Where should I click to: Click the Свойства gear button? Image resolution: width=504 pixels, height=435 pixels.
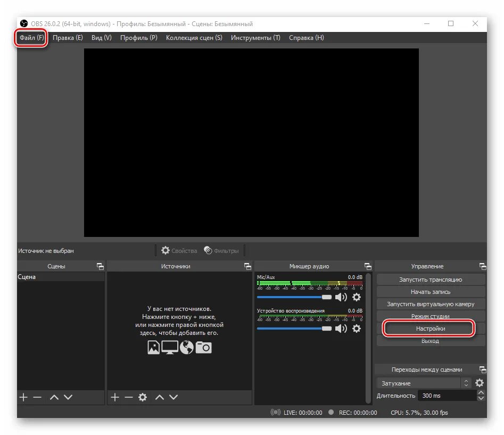pyautogui.click(x=179, y=250)
